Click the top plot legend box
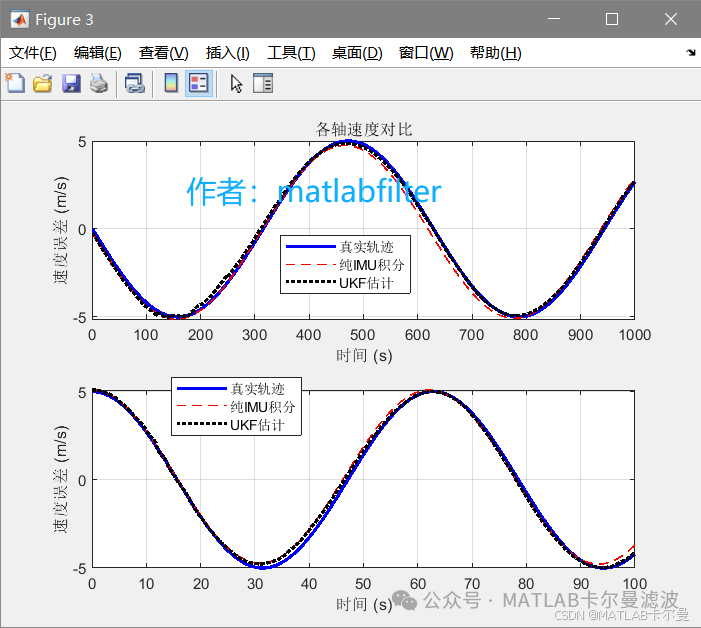Viewport: 701px width, 628px height. tap(345, 265)
